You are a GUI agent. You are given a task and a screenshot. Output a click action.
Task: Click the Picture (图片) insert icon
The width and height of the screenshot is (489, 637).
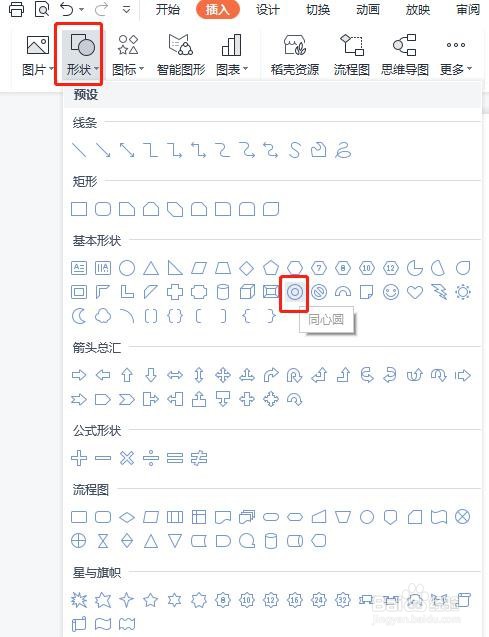click(37, 45)
